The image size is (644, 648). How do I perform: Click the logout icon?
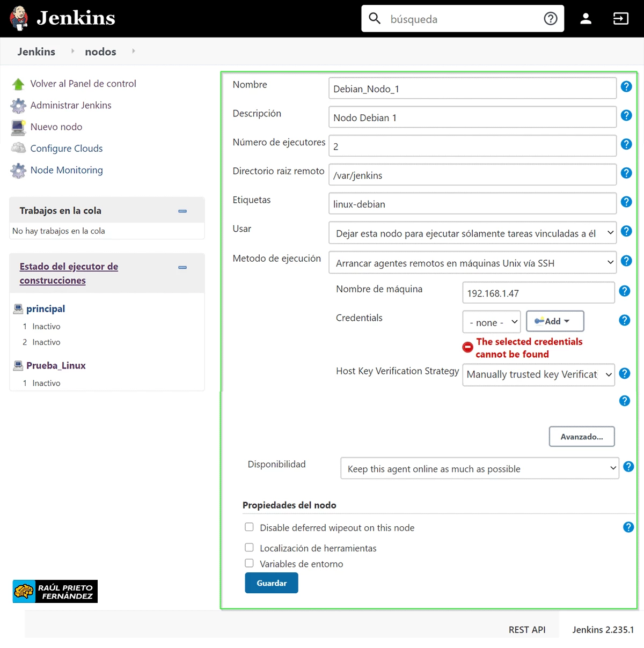click(x=620, y=18)
